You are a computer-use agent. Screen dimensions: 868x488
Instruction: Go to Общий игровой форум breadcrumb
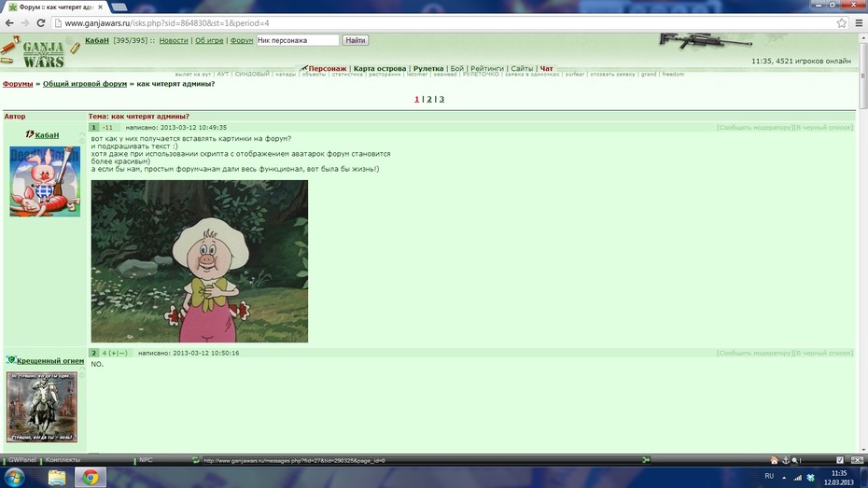pos(85,84)
